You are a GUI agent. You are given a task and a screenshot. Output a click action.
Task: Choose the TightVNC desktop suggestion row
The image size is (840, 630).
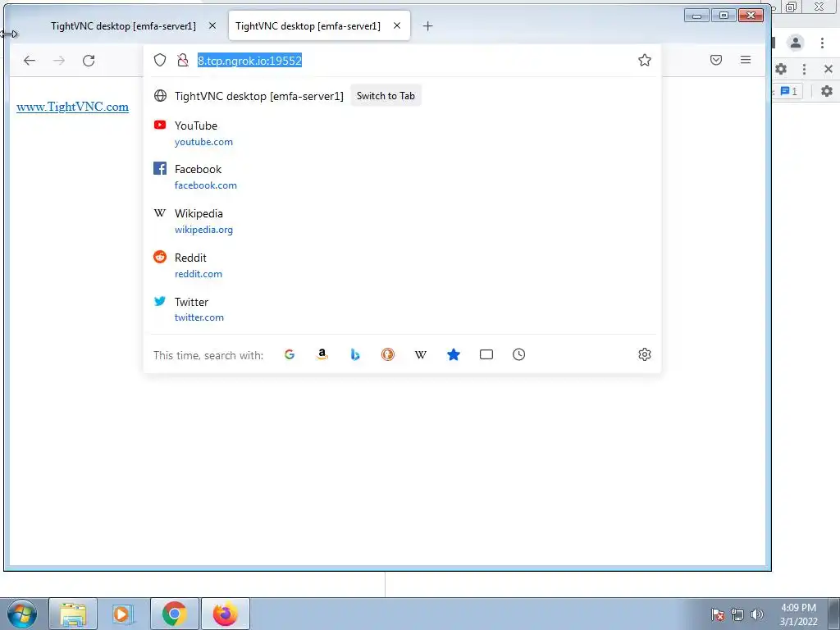[402, 96]
